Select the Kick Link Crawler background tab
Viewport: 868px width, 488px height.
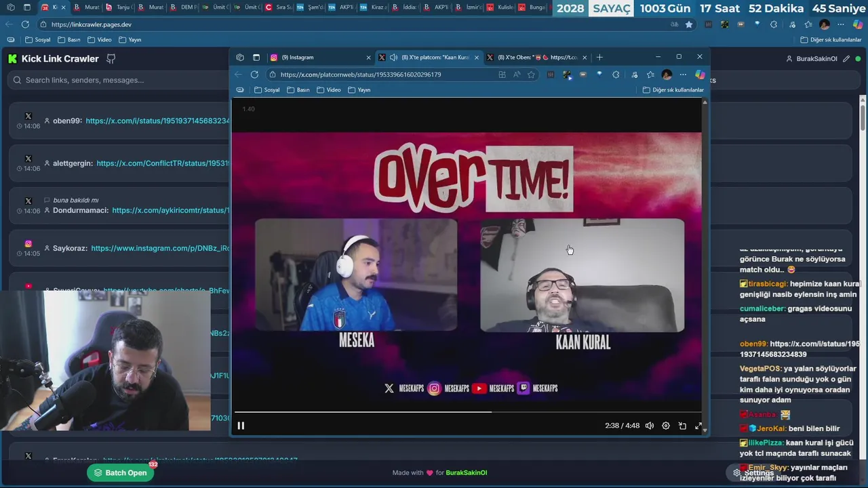(54, 7)
